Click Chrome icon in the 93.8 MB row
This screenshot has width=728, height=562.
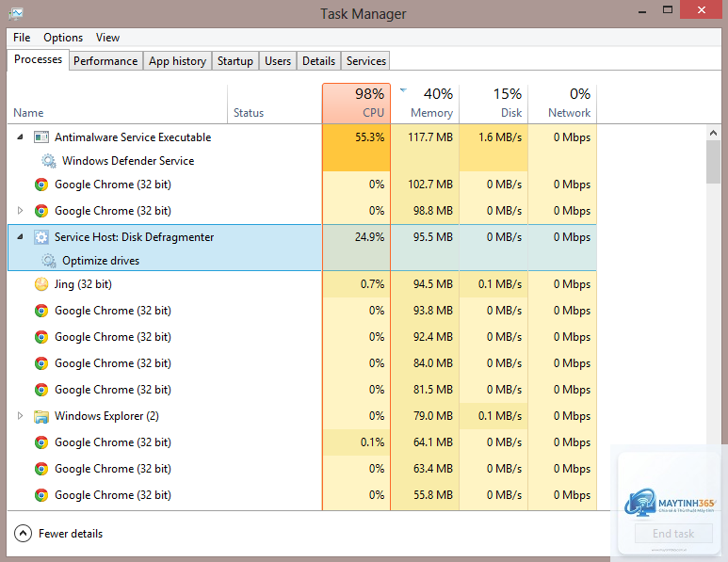coord(41,311)
